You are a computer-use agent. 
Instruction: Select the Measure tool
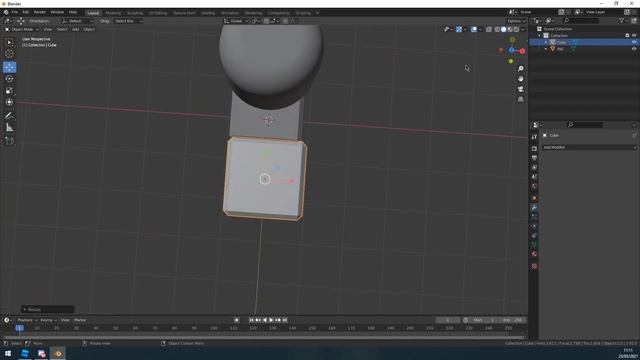point(9,128)
